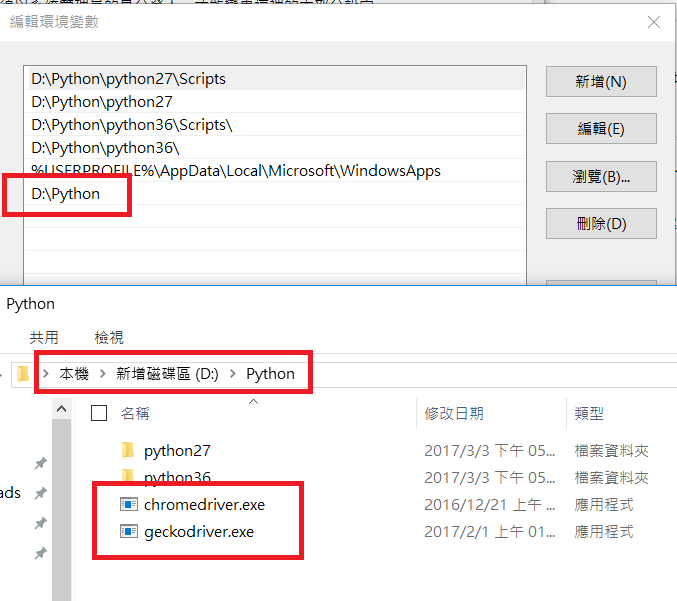Click the navigation pane scrollbar track
677x601 pixels.
(61, 509)
